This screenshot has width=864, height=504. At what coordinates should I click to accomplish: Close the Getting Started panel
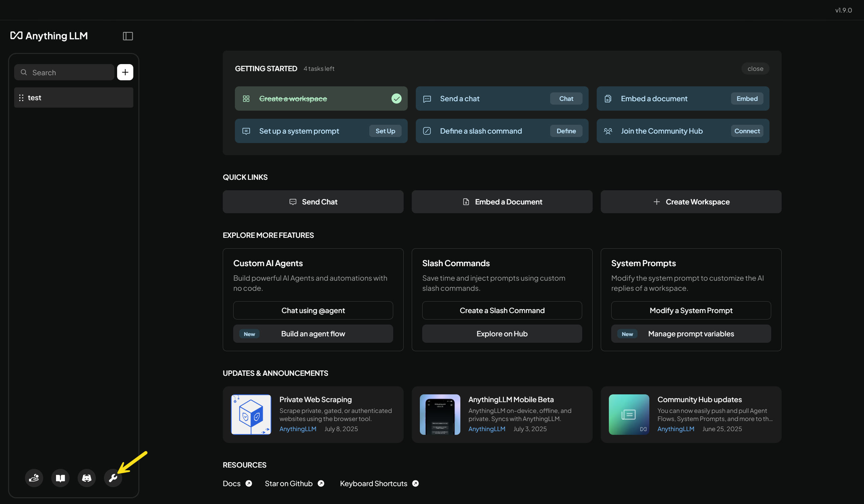755,68
